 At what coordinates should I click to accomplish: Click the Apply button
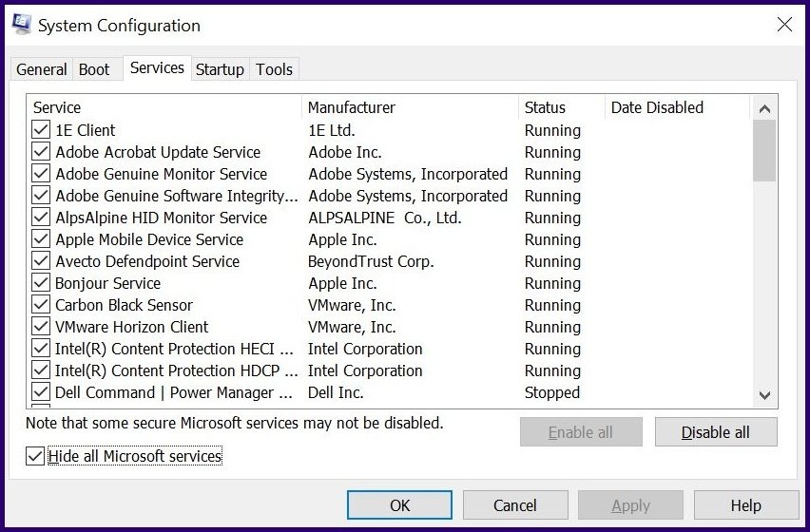pos(630,505)
